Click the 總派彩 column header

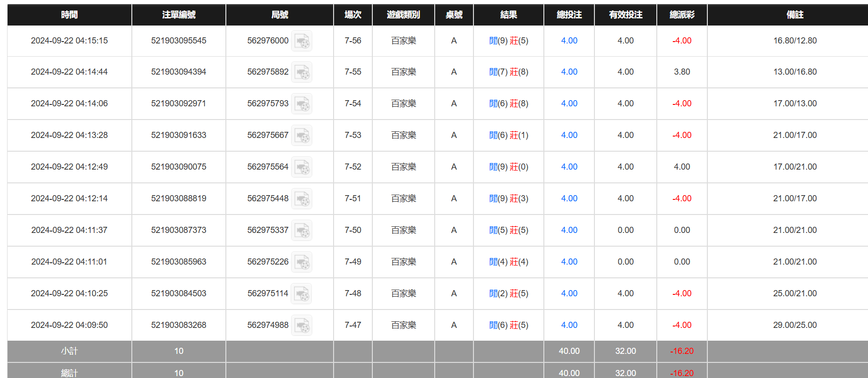(682, 15)
